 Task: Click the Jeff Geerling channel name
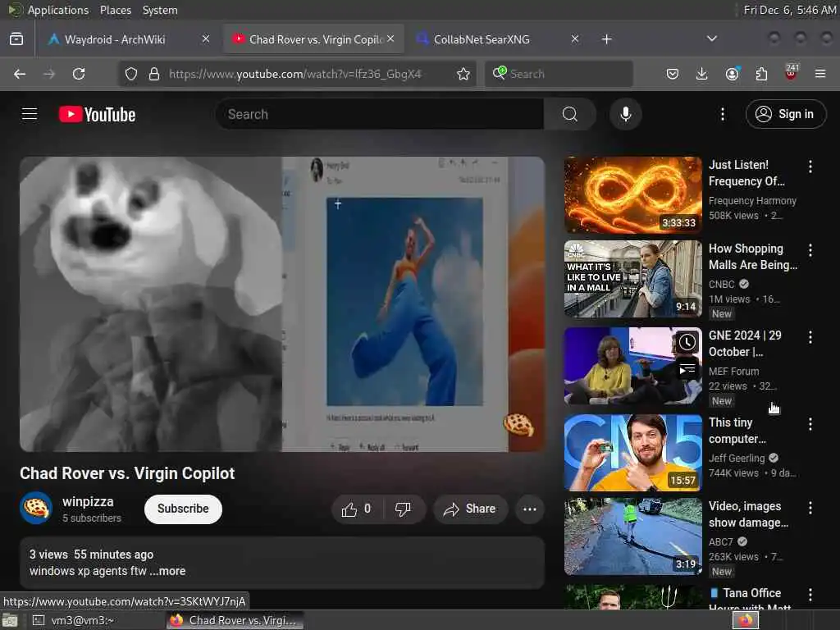[737, 458]
